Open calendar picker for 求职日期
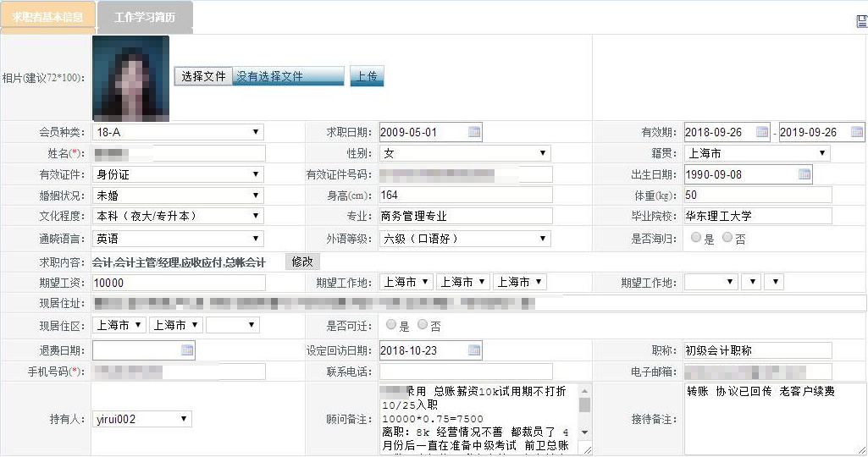The width and height of the screenshot is (868, 457). 474,132
